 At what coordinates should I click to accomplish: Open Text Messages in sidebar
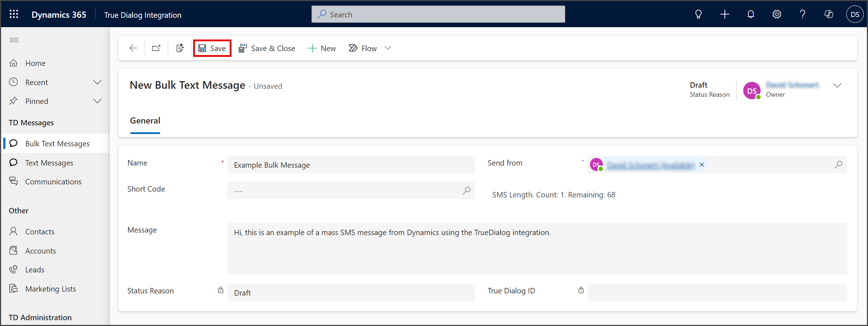click(55, 163)
